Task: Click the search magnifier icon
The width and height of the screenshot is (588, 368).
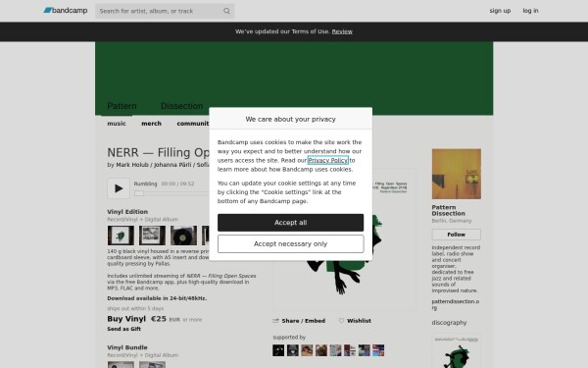Action: point(226,11)
